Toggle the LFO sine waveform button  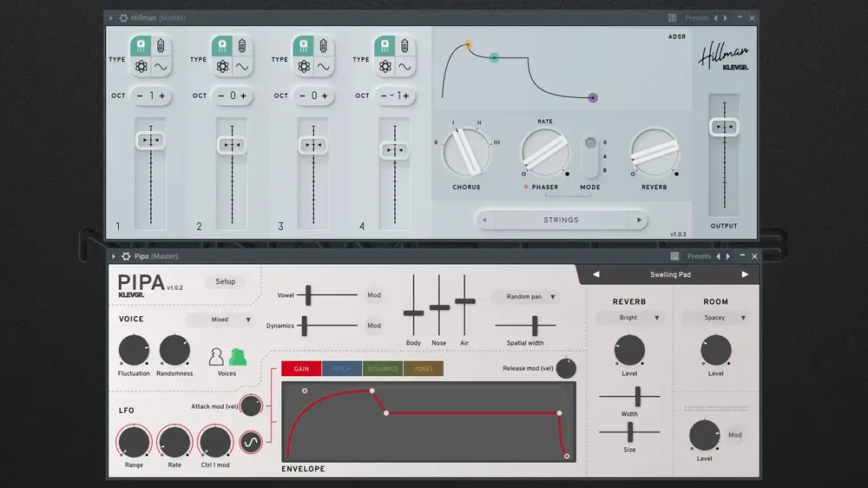point(251,442)
